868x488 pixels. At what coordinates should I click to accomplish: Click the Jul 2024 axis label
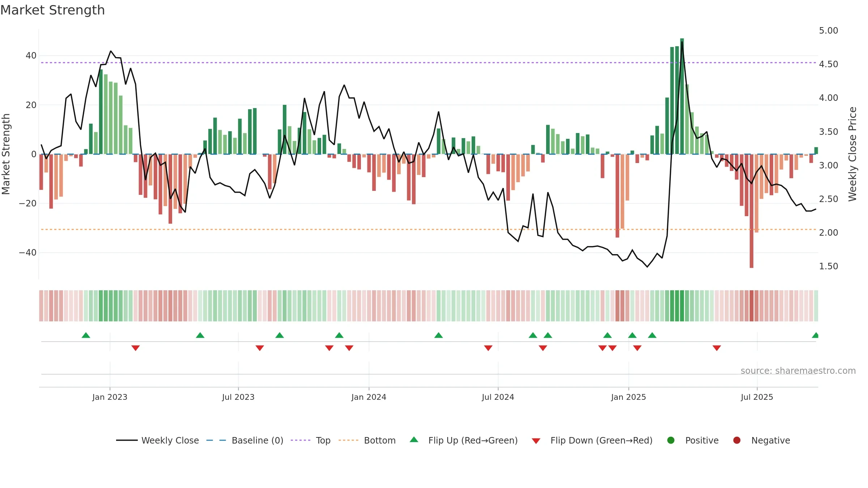click(x=498, y=397)
